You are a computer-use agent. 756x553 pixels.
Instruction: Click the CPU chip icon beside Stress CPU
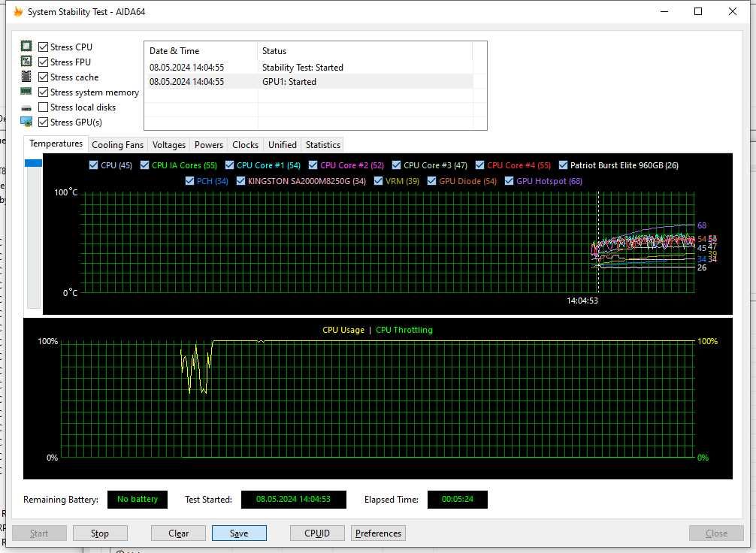[26, 46]
